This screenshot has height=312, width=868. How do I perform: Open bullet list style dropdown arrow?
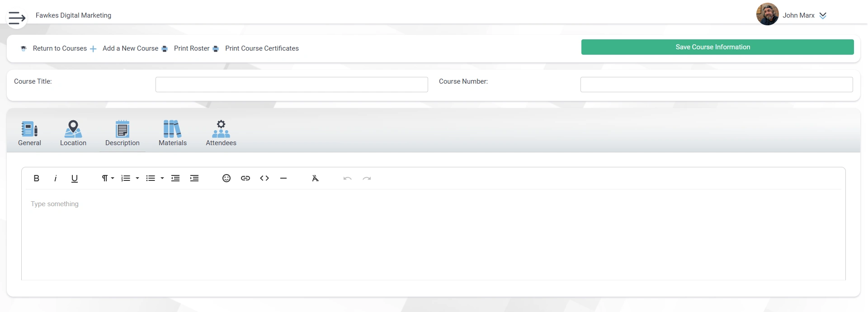(x=162, y=178)
